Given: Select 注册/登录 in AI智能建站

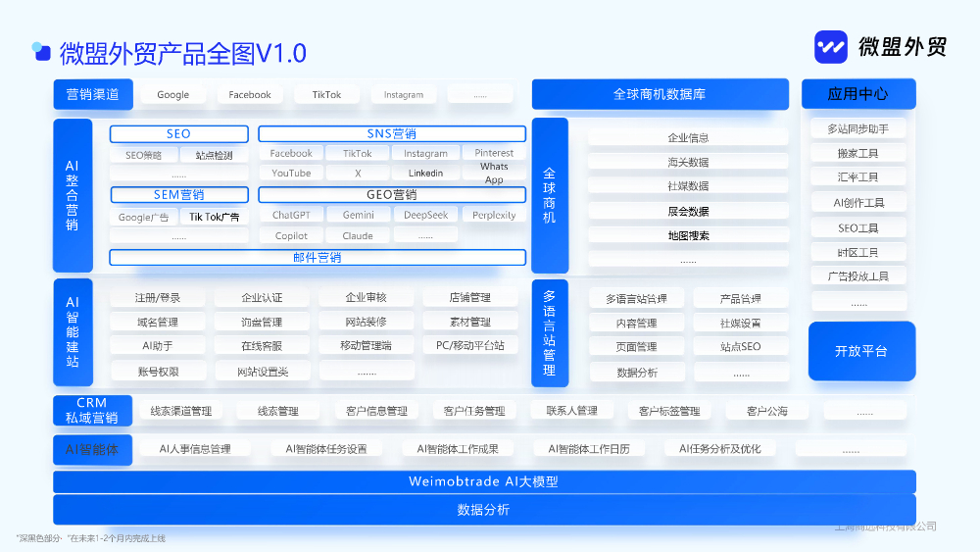Looking at the screenshot, I should [x=158, y=297].
